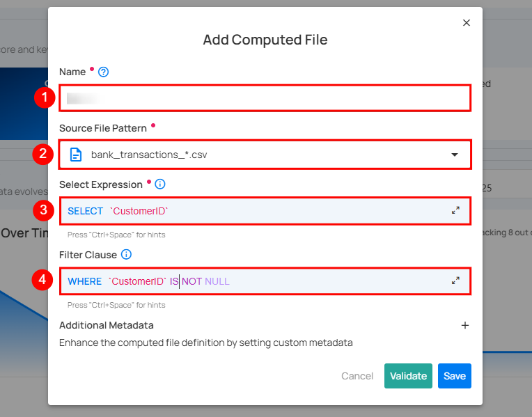Focus the Name input field

pos(265,98)
